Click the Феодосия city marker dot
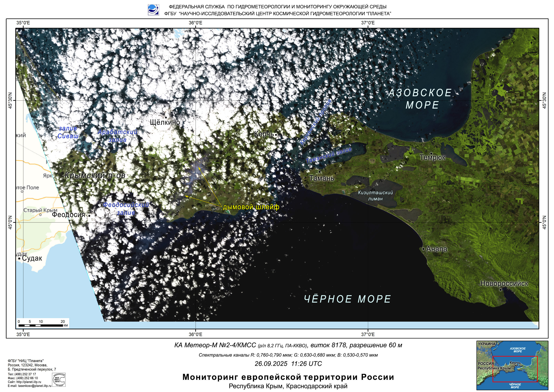 coord(89,216)
